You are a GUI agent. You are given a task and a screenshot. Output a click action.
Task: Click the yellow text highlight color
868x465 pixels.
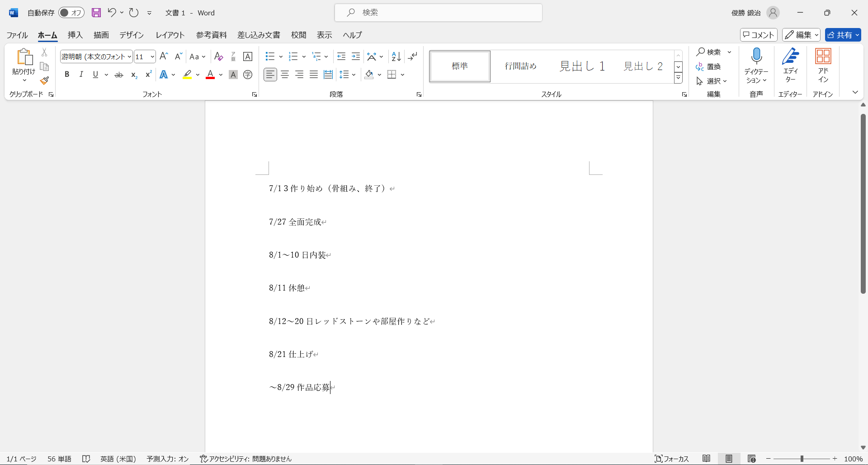coord(187,75)
